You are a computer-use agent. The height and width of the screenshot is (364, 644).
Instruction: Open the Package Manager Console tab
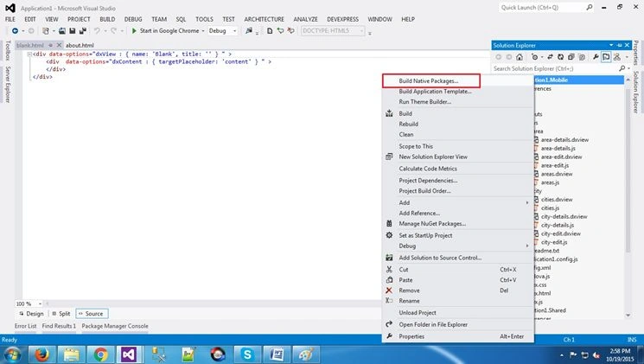coord(115,326)
